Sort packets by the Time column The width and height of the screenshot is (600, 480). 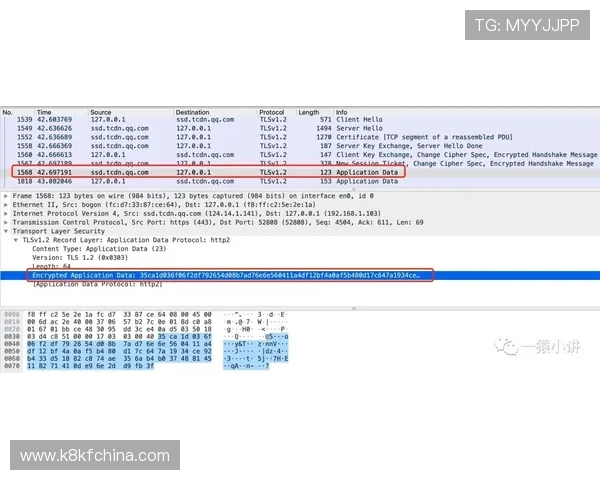[45, 112]
